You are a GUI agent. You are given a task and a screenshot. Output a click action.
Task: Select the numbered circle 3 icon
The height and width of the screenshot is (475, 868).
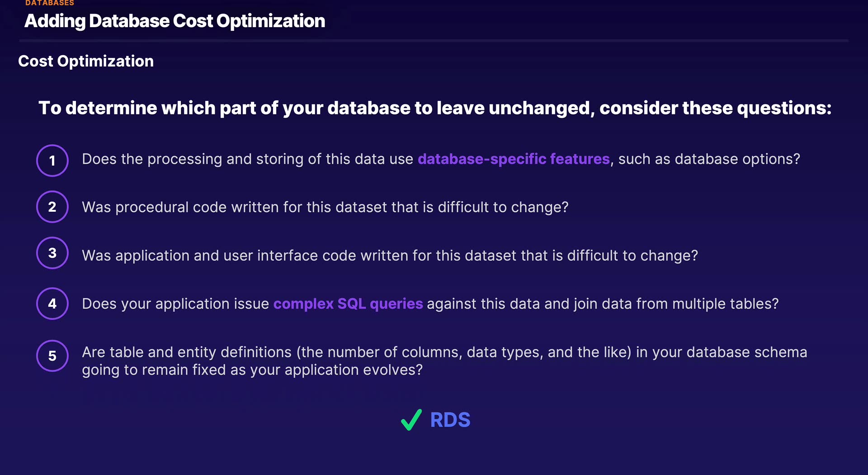point(52,253)
